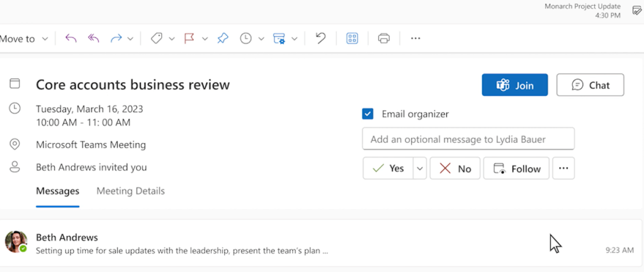Expand the Move to dropdown
This screenshot has width=644, height=272.
coord(45,39)
